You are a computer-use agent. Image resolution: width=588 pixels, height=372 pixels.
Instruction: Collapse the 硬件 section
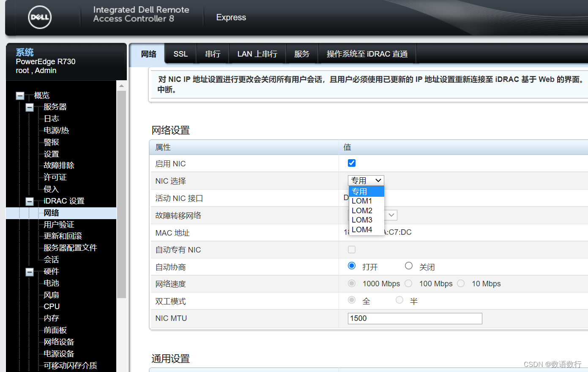coord(29,272)
